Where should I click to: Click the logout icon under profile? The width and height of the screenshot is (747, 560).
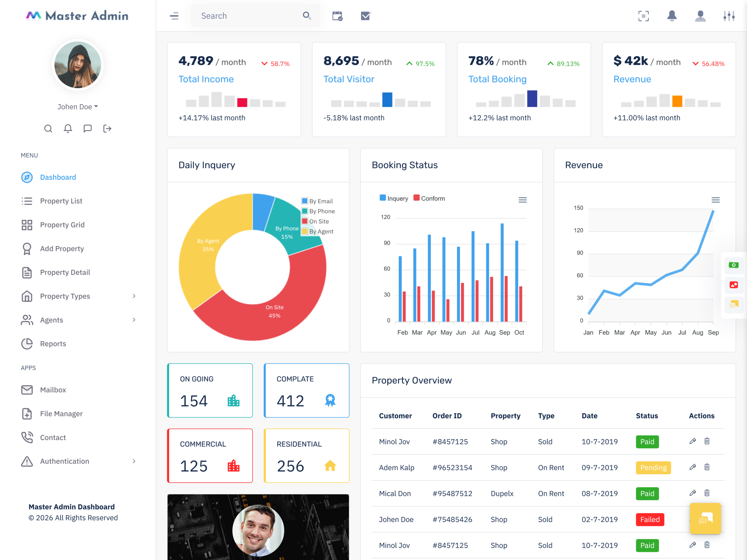(107, 129)
